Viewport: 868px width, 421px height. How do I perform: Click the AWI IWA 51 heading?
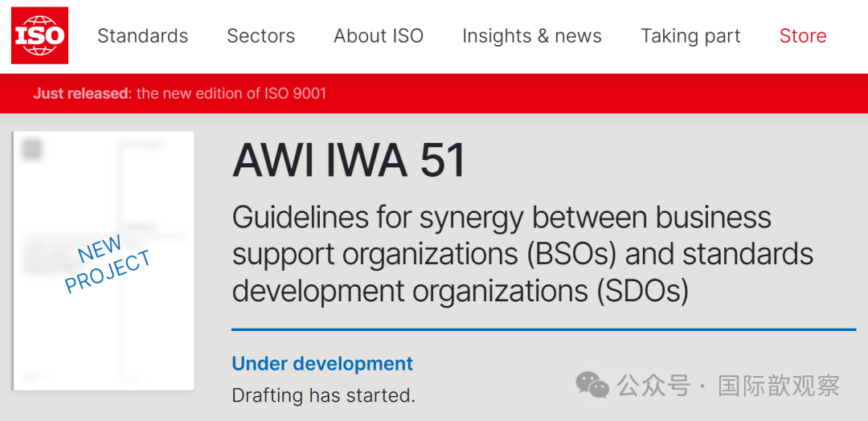[349, 161]
